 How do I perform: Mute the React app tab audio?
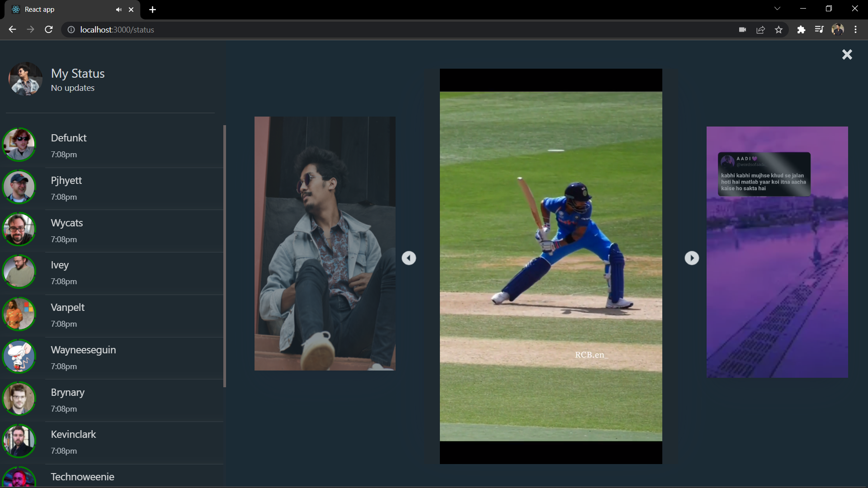pos(118,9)
